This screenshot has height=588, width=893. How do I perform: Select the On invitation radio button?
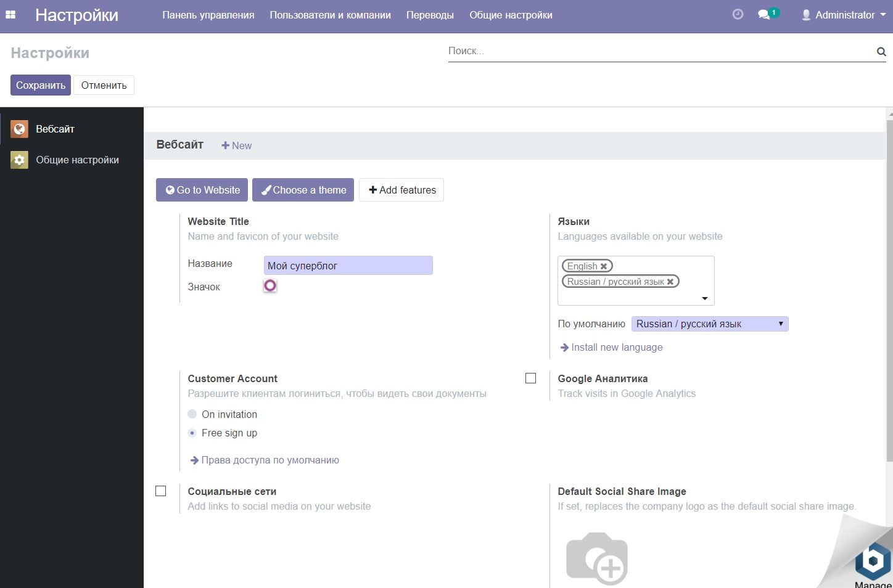point(192,414)
